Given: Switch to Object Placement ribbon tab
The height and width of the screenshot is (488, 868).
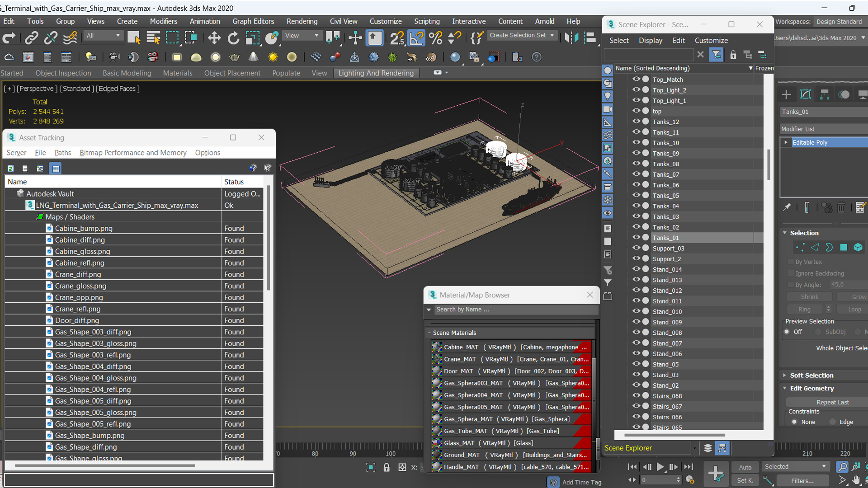Looking at the screenshot, I should tap(232, 73).
